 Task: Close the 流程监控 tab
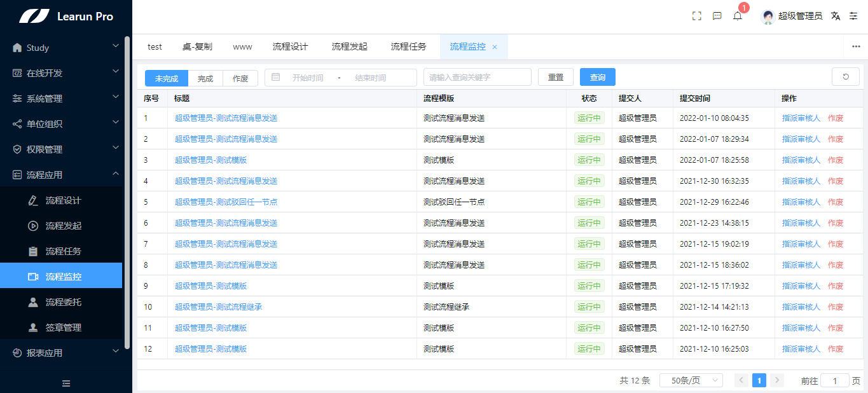495,47
